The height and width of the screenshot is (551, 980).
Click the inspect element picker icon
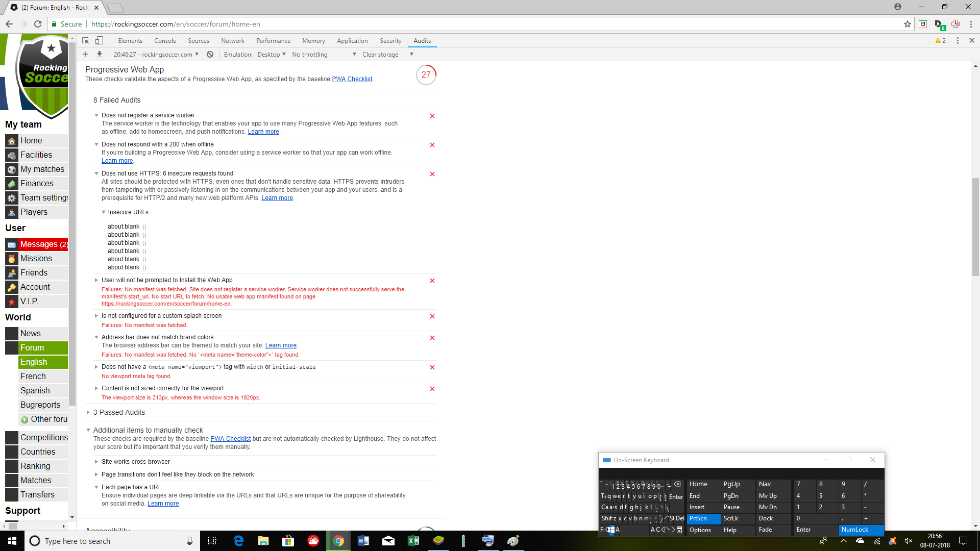[86, 41]
